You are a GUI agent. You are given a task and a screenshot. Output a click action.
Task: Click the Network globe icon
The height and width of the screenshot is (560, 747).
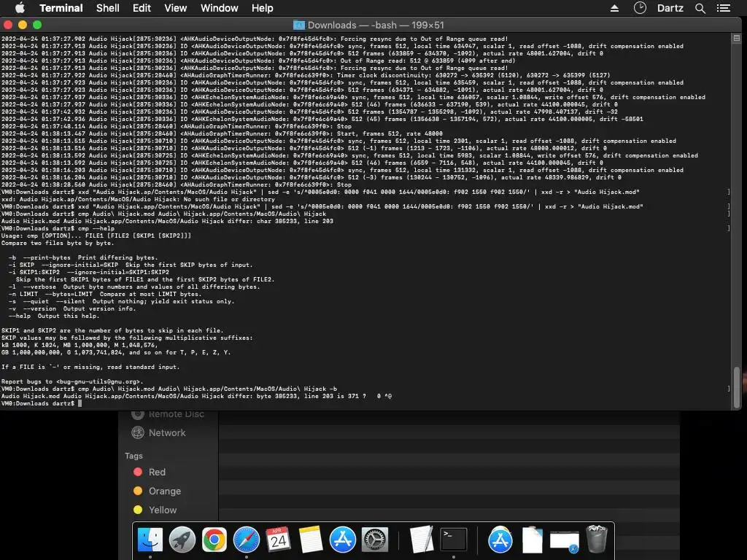138,433
